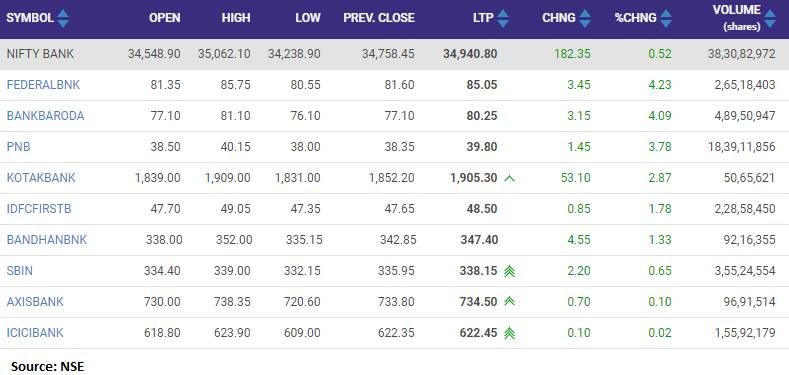789x375 pixels.
Task: Click the HIGH column header
Action: tap(236, 18)
